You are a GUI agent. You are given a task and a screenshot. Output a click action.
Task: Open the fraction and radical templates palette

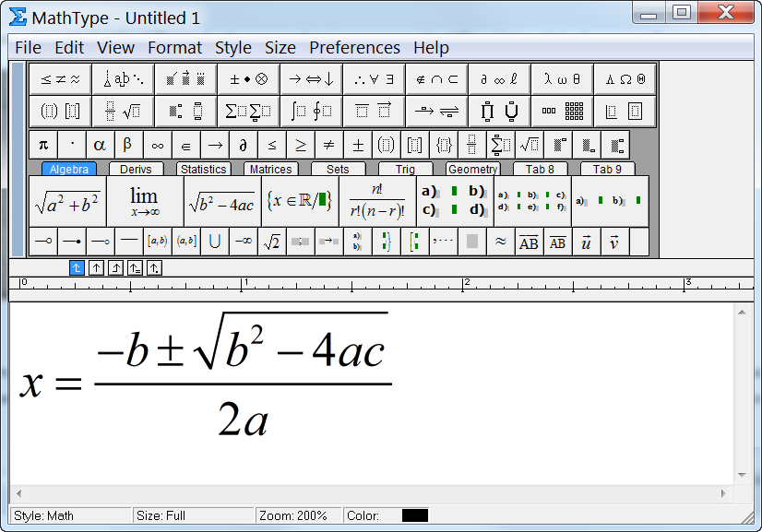pyautogui.click(x=125, y=111)
